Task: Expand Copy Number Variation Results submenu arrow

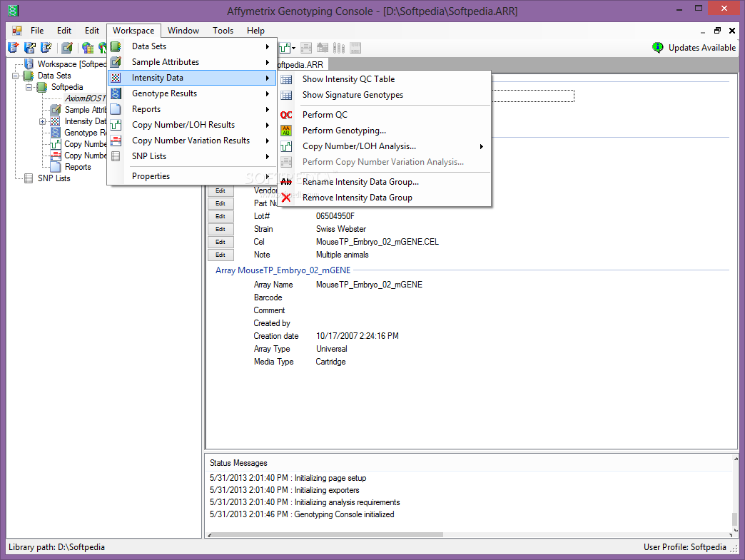Action: tap(268, 141)
